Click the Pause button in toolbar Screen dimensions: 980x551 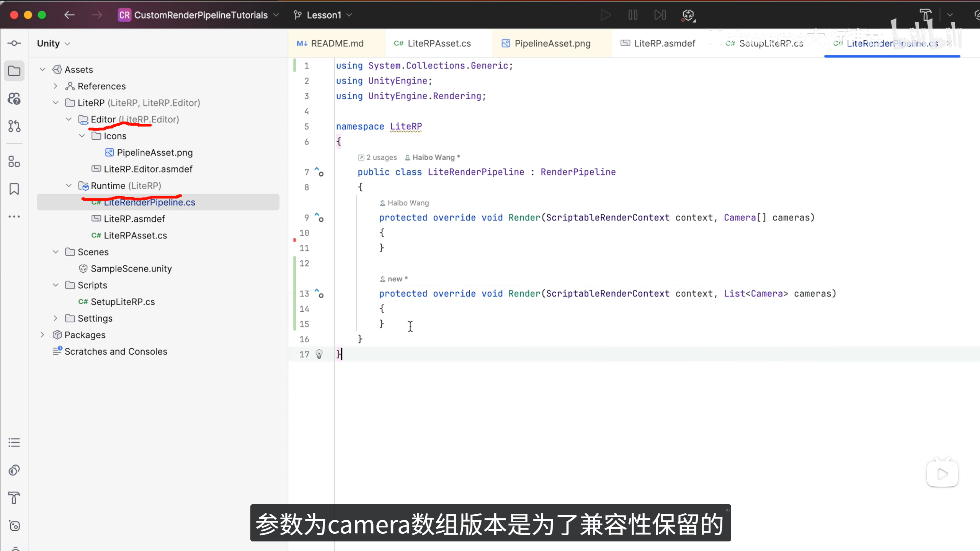pos(633,15)
